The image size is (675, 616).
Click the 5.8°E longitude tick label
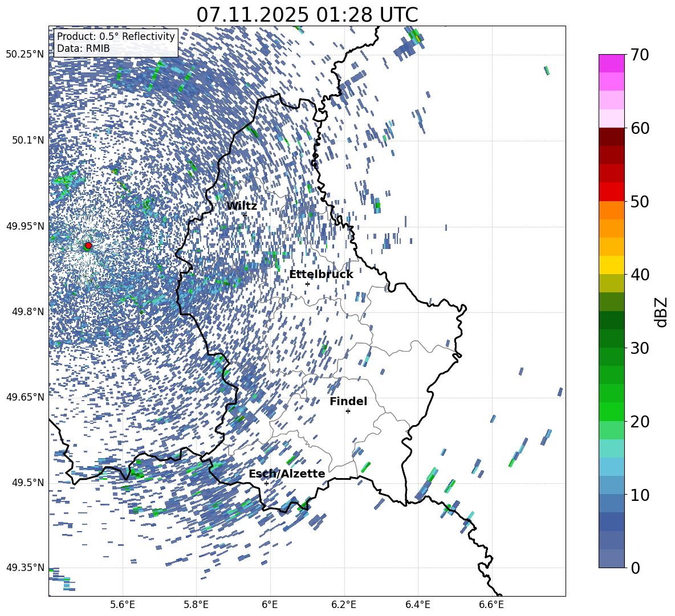(x=196, y=605)
